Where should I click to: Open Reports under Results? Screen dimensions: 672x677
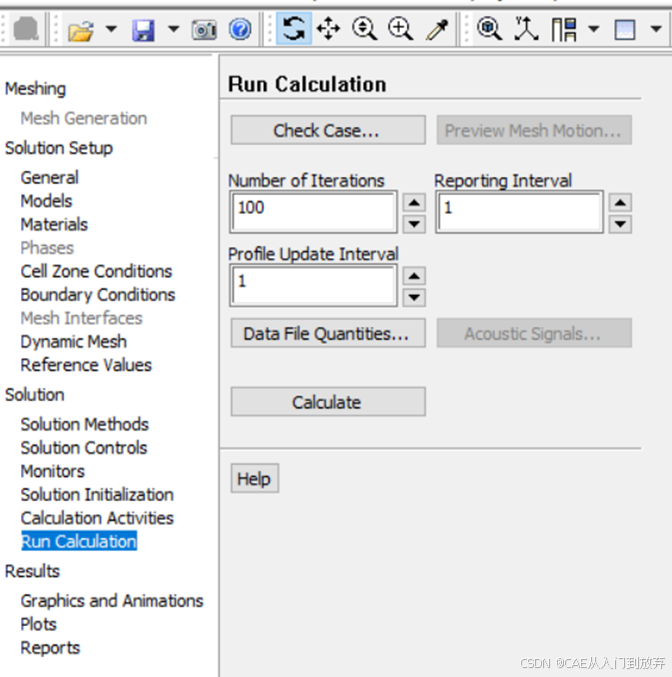(x=50, y=648)
